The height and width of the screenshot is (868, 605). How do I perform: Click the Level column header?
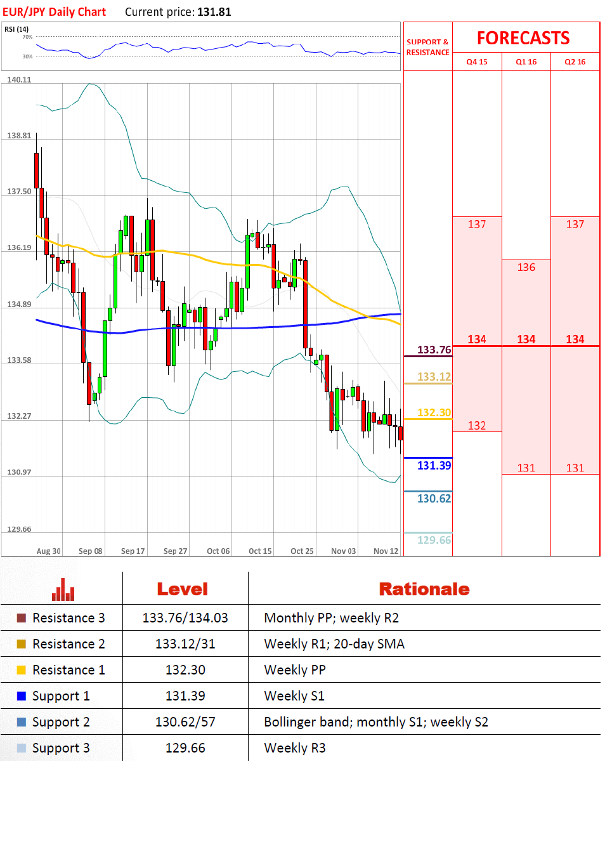[x=183, y=589]
